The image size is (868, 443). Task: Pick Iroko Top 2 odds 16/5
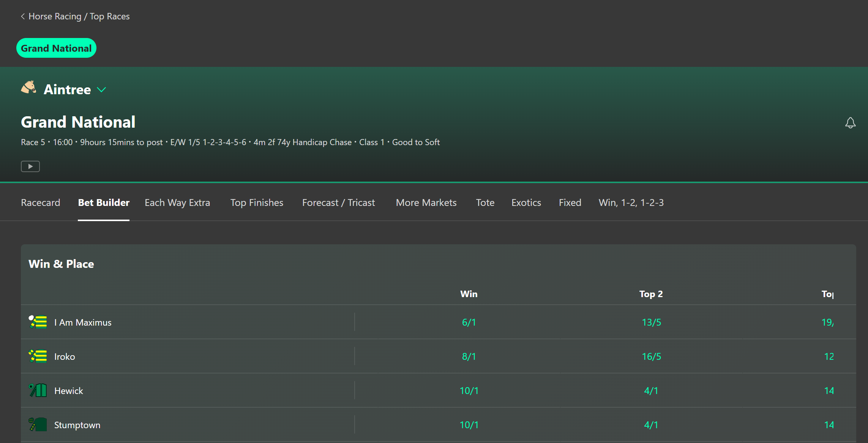tap(651, 356)
